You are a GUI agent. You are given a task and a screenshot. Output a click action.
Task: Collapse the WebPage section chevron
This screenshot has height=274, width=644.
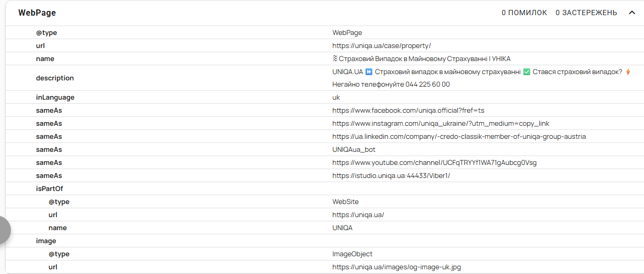(632, 13)
